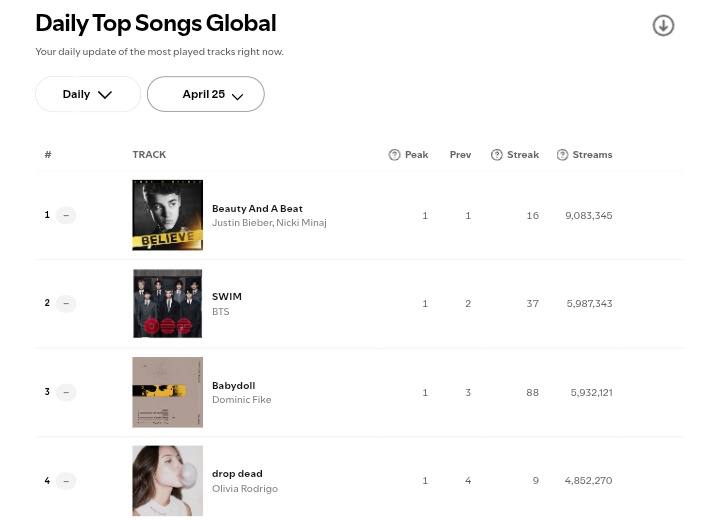Screen dimensions: 720x521
Task: Open the April 25 date dropdown
Action: [x=206, y=94]
